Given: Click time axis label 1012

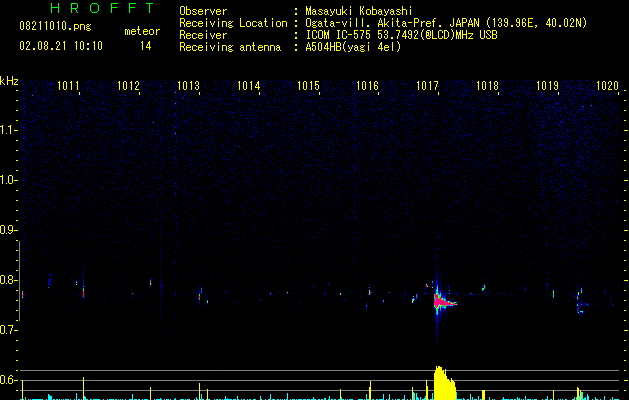Looking at the screenshot, I should (x=128, y=86).
